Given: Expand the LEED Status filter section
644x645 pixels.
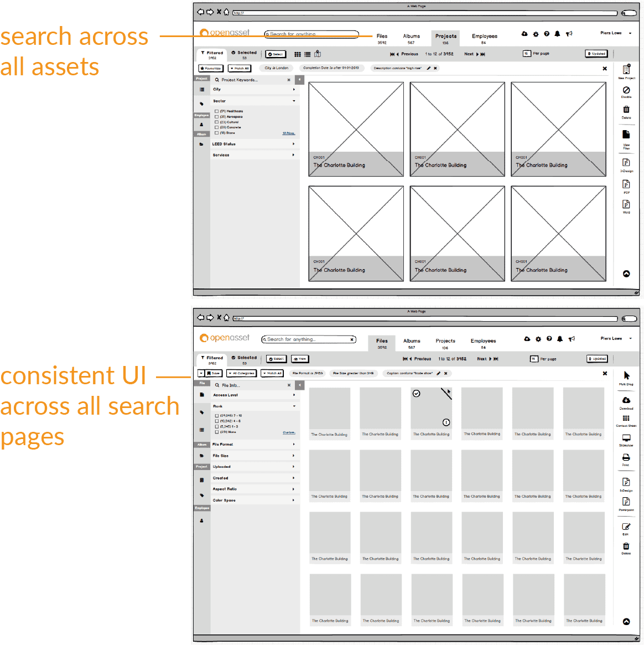Looking at the screenshot, I should coord(253,144).
